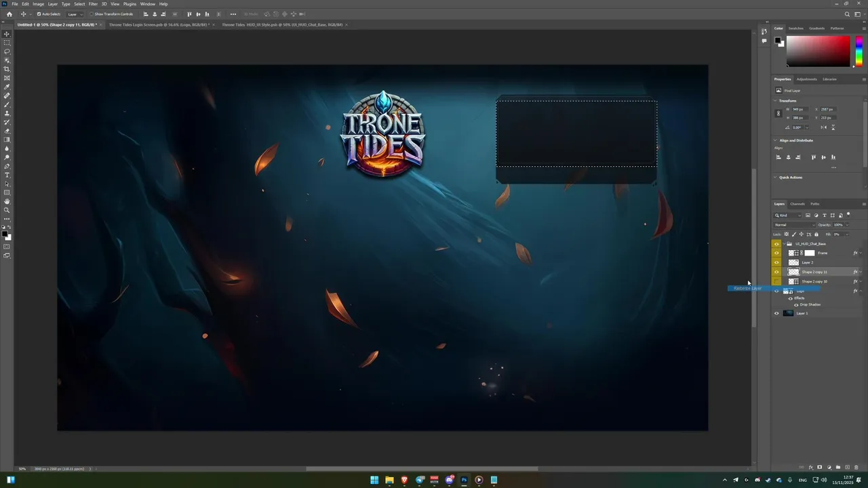Screen dimensions: 868x488
Task: Click the Windows Start button
Action: 374,480
